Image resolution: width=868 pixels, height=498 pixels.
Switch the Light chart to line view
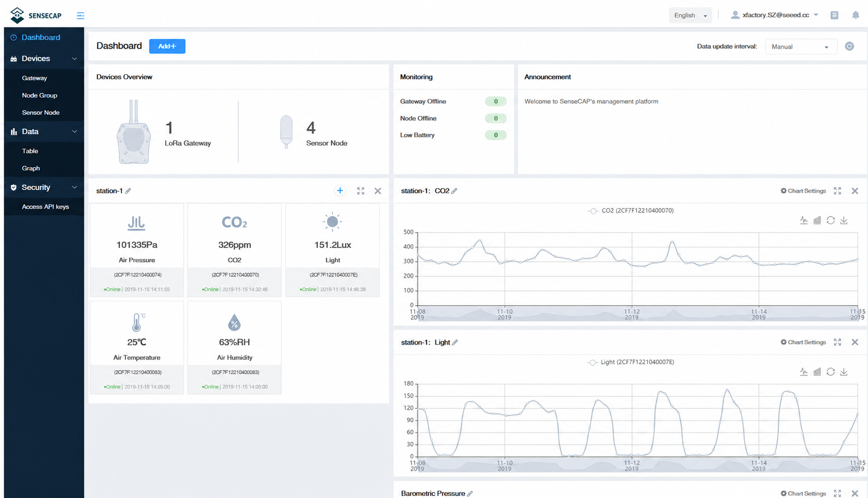[803, 372]
